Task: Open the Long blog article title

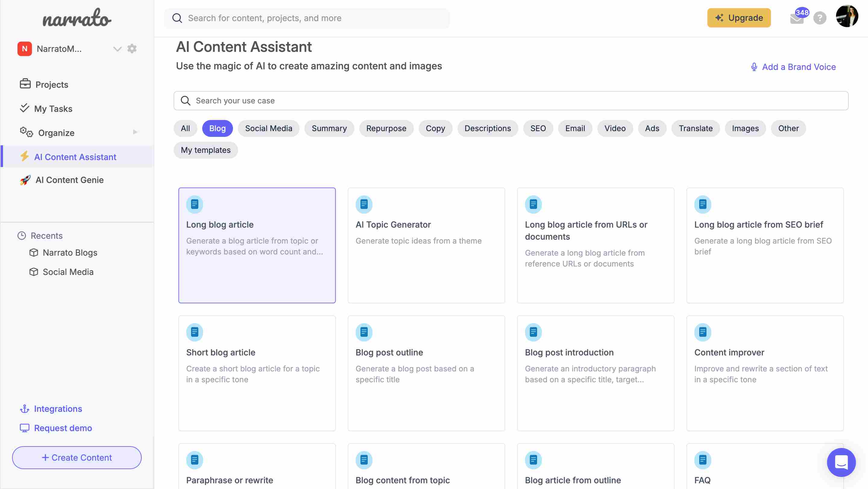Action: pos(220,224)
